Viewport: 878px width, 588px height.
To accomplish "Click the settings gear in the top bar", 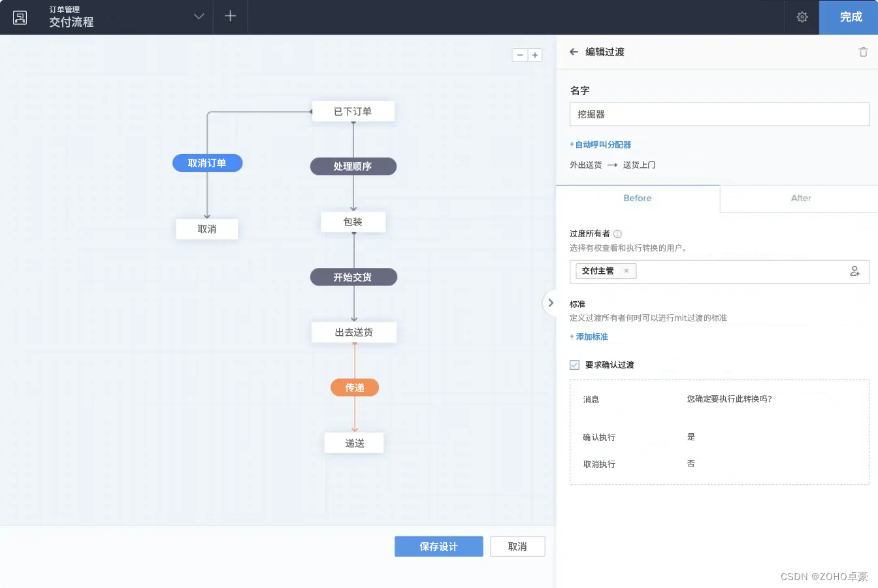I will [802, 18].
